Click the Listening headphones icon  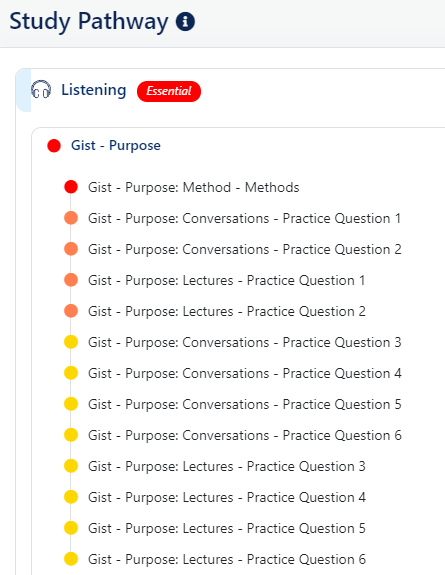41,90
